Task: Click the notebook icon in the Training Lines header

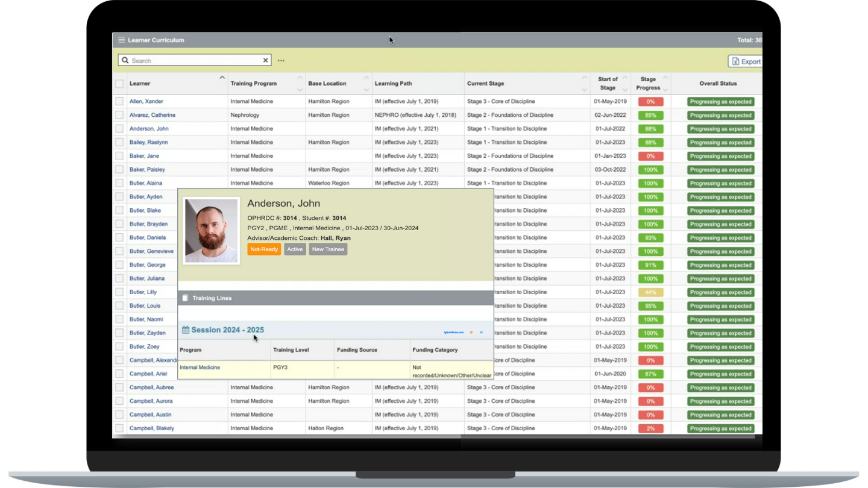Action: coord(185,298)
